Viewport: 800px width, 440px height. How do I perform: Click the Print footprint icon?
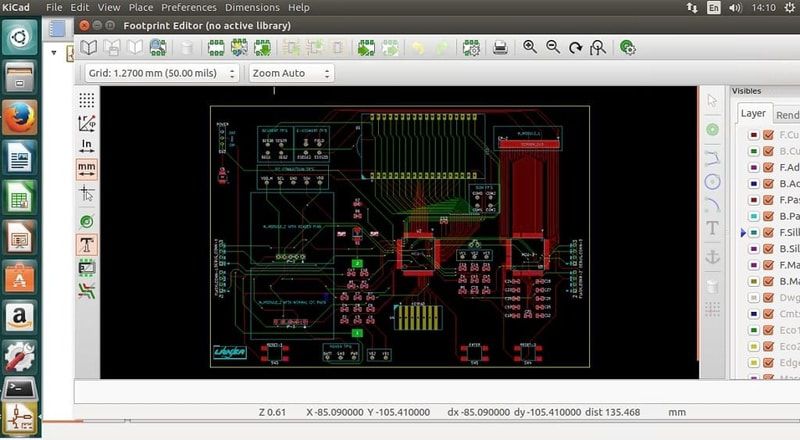coord(501,48)
